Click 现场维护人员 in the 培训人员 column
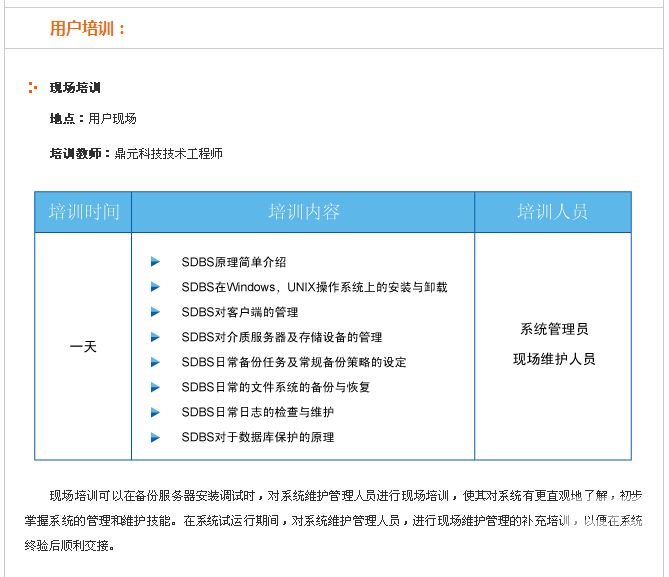 click(554, 359)
